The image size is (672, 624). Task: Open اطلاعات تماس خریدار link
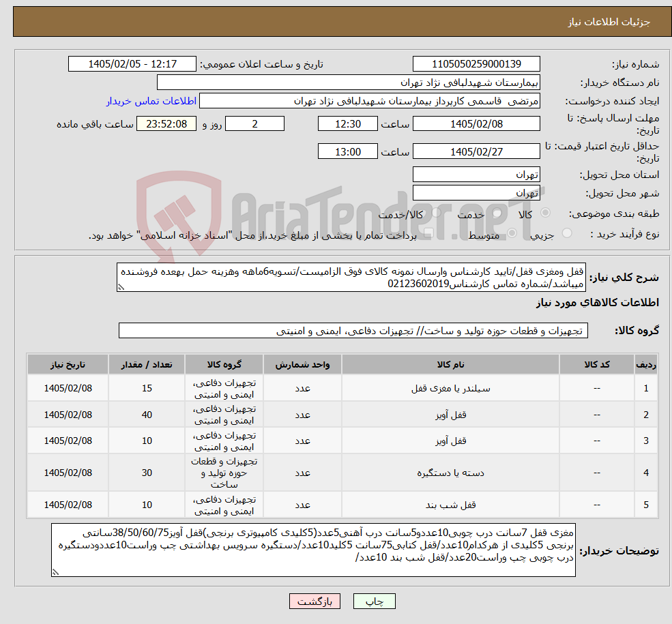click(x=151, y=101)
